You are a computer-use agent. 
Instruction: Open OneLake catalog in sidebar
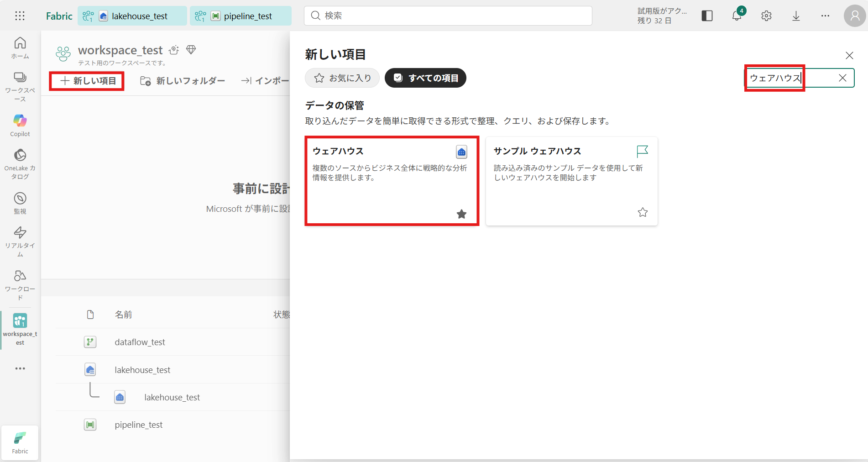point(20,163)
